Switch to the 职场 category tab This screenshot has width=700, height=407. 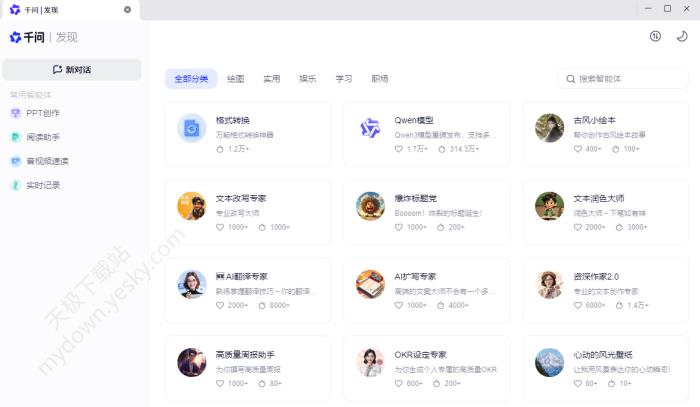pos(379,79)
